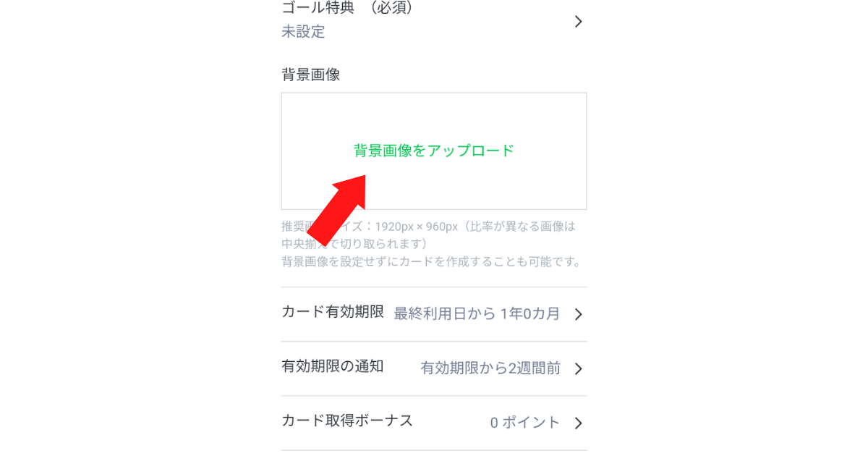Select the 最終利用日から 1年0カ月 value
Screen dimensions: 868x456
click(x=477, y=314)
